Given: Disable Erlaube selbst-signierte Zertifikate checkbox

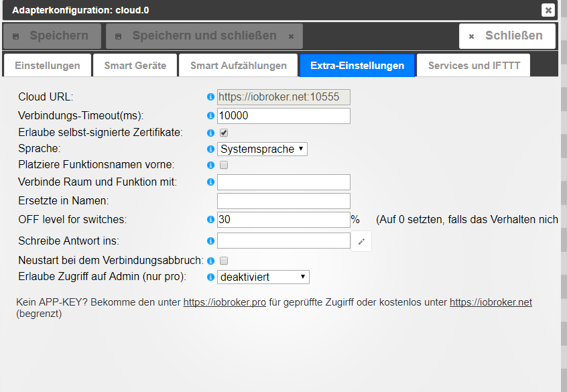Looking at the screenshot, I should point(224,133).
